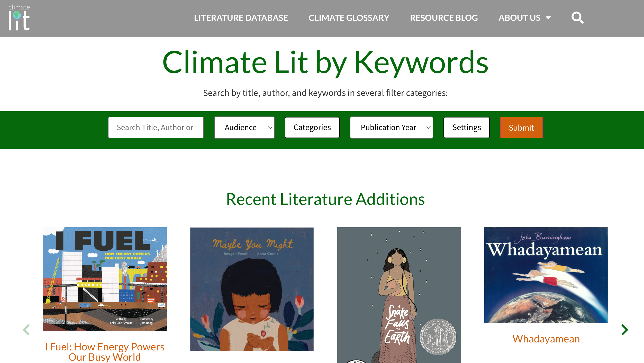Open Literature Database menu item

(x=241, y=18)
